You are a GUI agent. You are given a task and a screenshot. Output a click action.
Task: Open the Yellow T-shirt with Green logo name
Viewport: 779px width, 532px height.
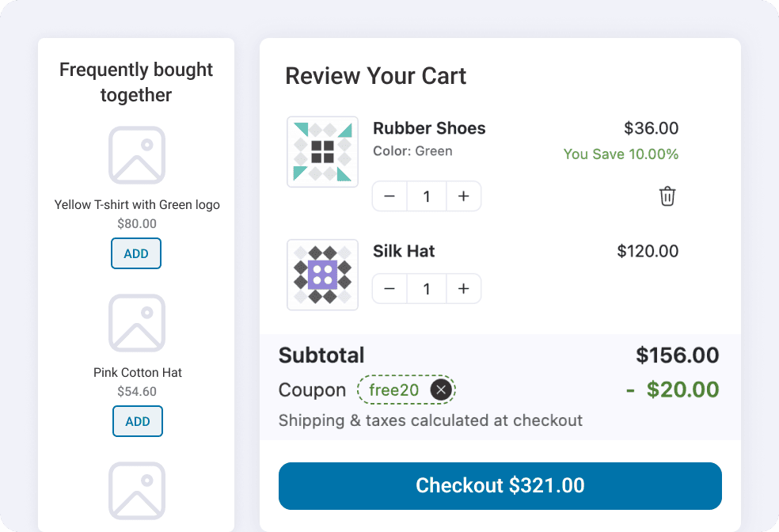[x=137, y=205]
